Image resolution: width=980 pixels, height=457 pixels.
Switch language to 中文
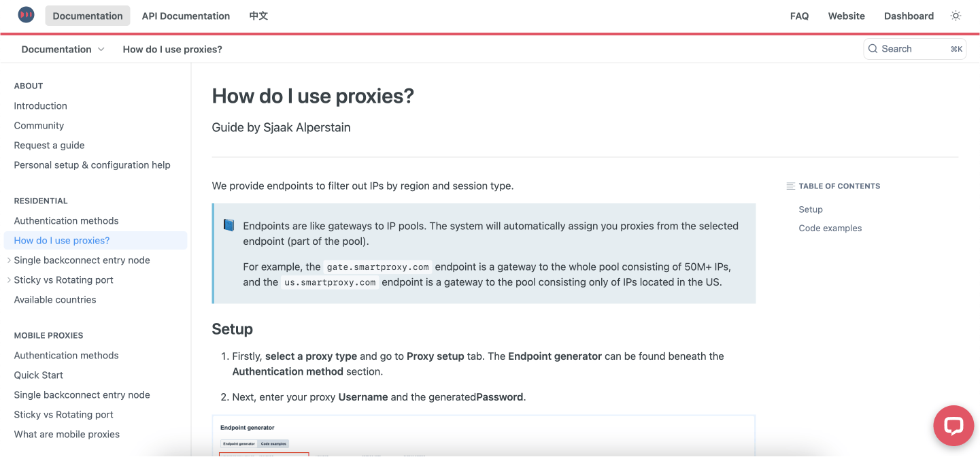pyautogui.click(x=258, y=16)
